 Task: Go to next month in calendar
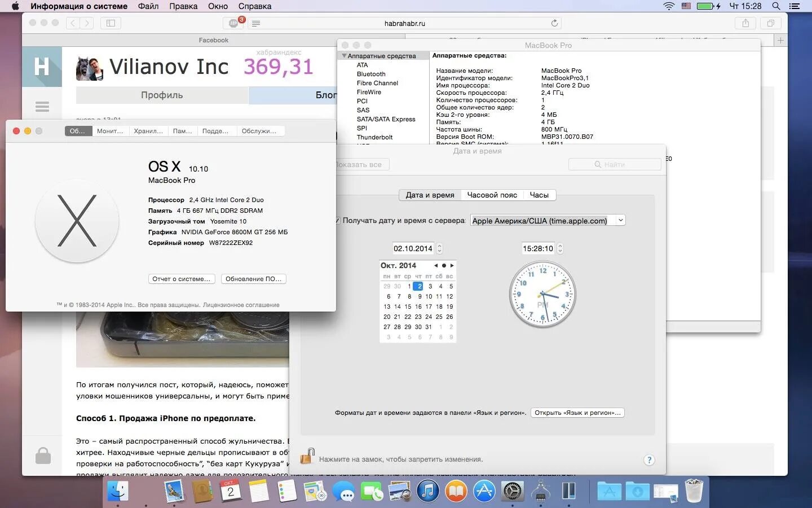452,265
